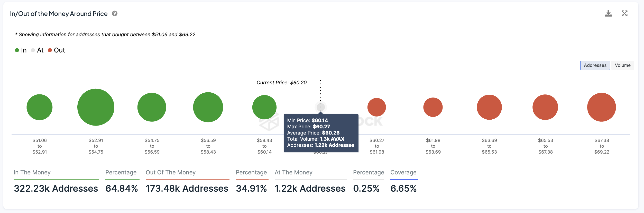
Task: Click the fullscreen expand icon
Action: pos(624,13)
